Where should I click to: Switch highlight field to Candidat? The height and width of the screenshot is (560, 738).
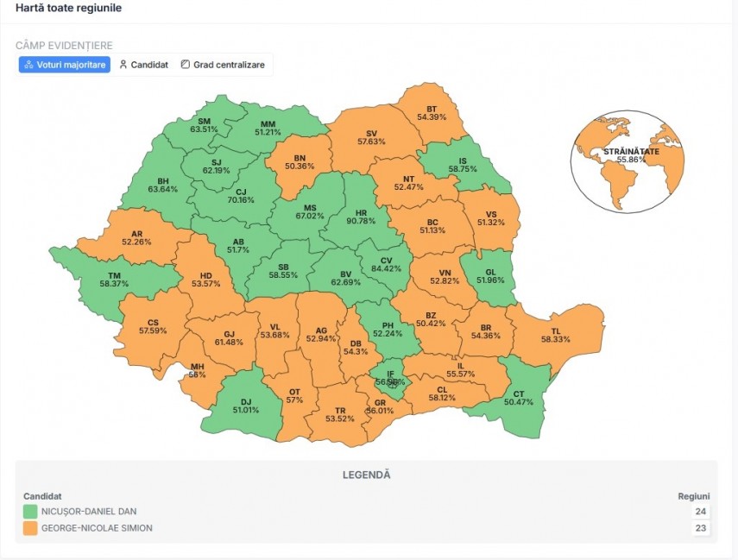tap(143, 65)
